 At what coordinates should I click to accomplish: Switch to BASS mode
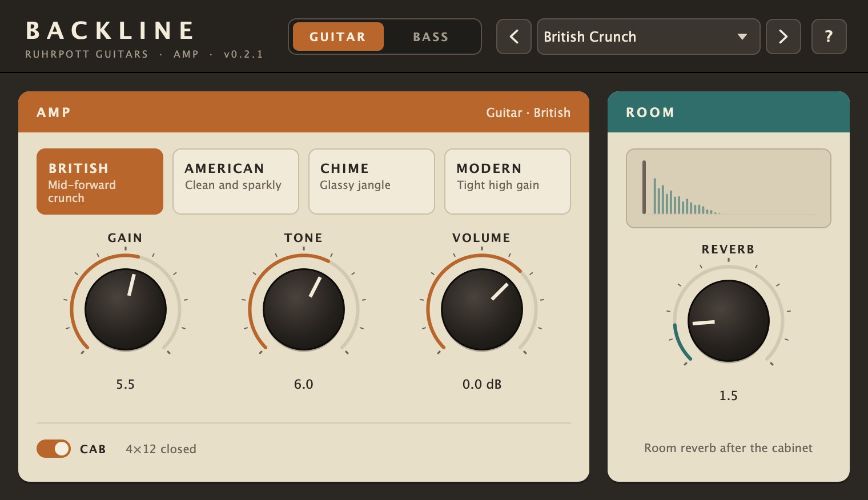coord(431,37)
